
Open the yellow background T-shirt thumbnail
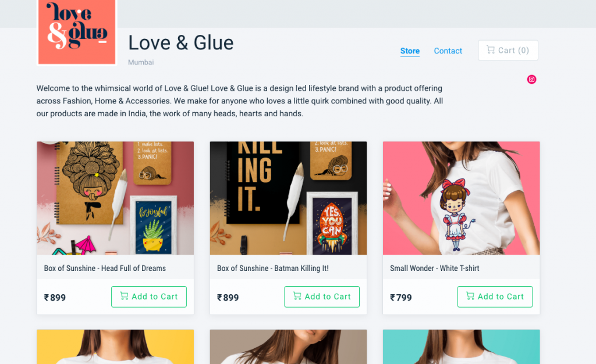click(115, 347)
